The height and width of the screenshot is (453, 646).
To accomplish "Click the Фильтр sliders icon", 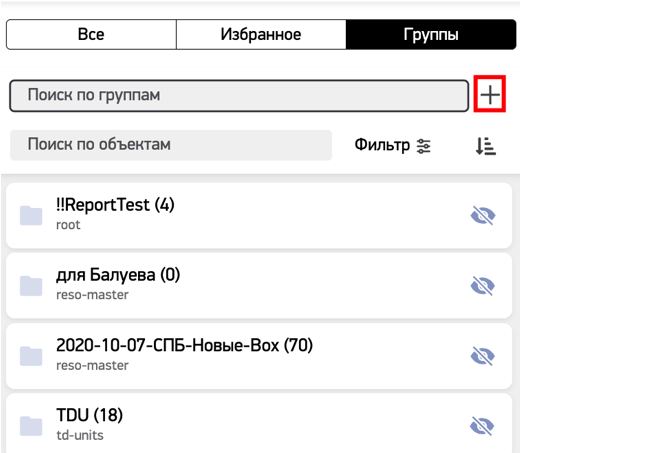I will [424, 146].
